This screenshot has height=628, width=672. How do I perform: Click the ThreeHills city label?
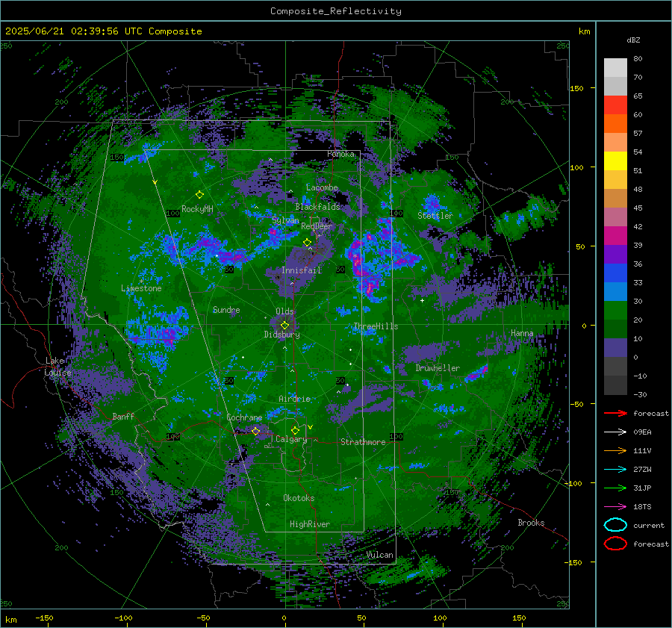click(376, 326)
